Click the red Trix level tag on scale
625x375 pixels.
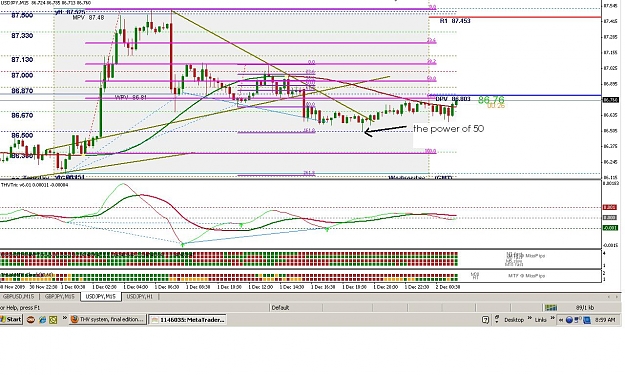click(609, 207)
